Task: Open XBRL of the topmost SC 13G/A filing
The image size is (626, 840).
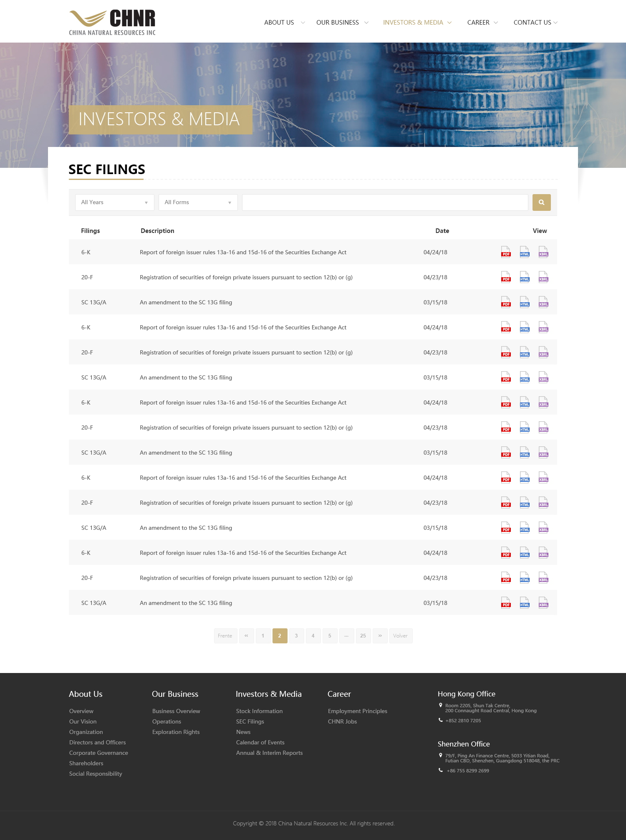Action: point(543,302)
